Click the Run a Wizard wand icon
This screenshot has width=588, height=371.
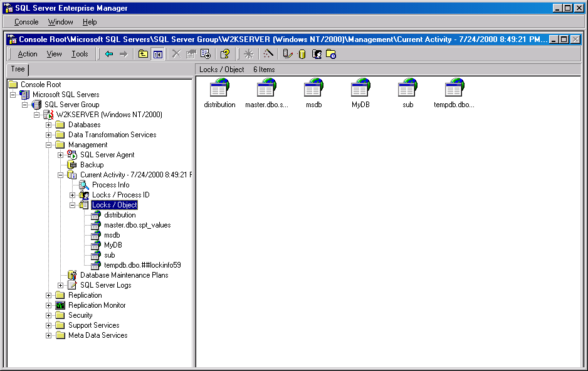[268, 54]
